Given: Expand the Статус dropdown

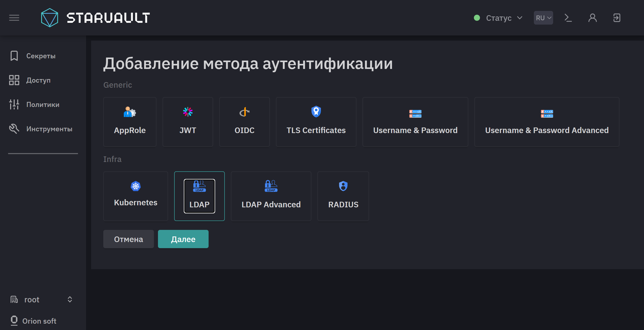Looking at the screenshot, I should [x=498, y=18].
